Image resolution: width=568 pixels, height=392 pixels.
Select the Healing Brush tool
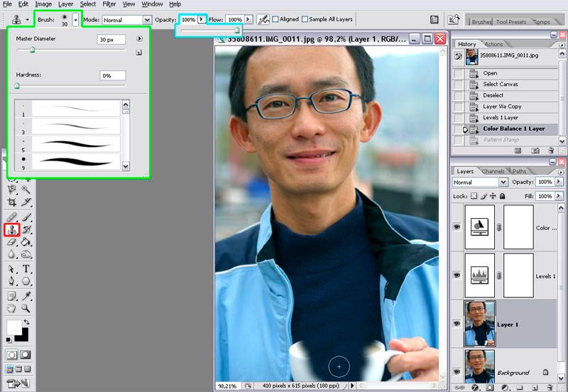click(x=12, y=217)
